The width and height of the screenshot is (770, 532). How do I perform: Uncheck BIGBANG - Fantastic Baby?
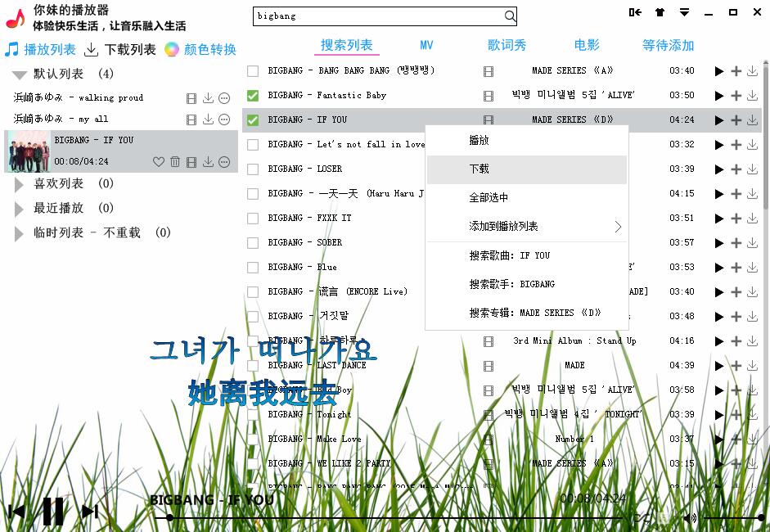252,95
